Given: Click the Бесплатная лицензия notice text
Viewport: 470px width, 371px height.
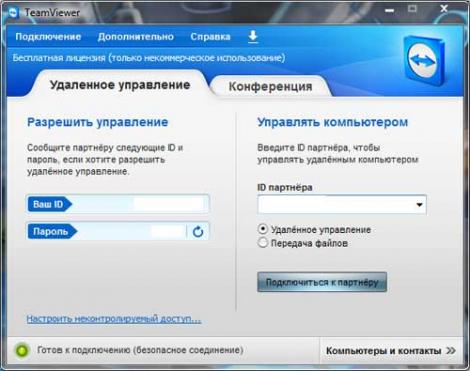Looking at the screenshot, I should pos(149,58).
